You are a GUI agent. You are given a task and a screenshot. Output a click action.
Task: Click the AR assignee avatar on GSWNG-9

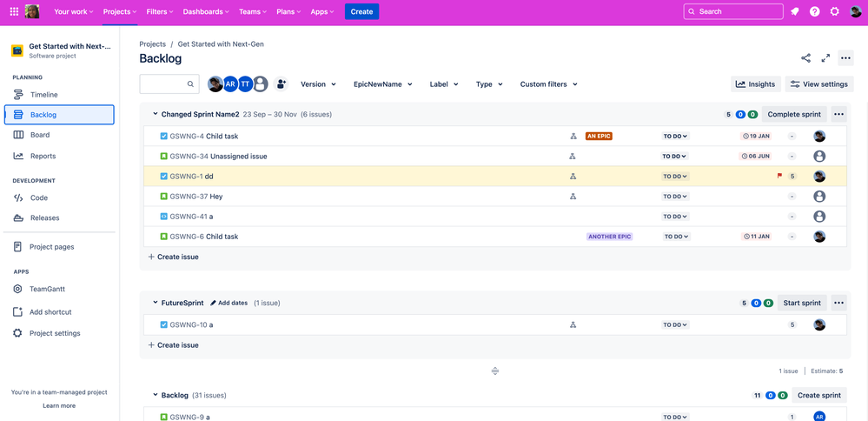click(819, 417)
